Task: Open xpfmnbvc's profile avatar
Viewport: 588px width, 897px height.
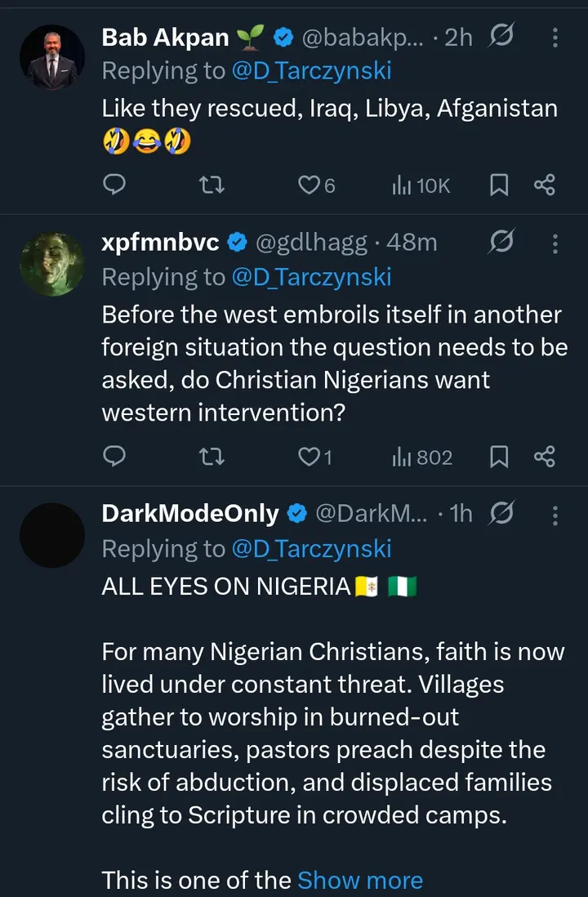Action: click(x=52, y=262)
